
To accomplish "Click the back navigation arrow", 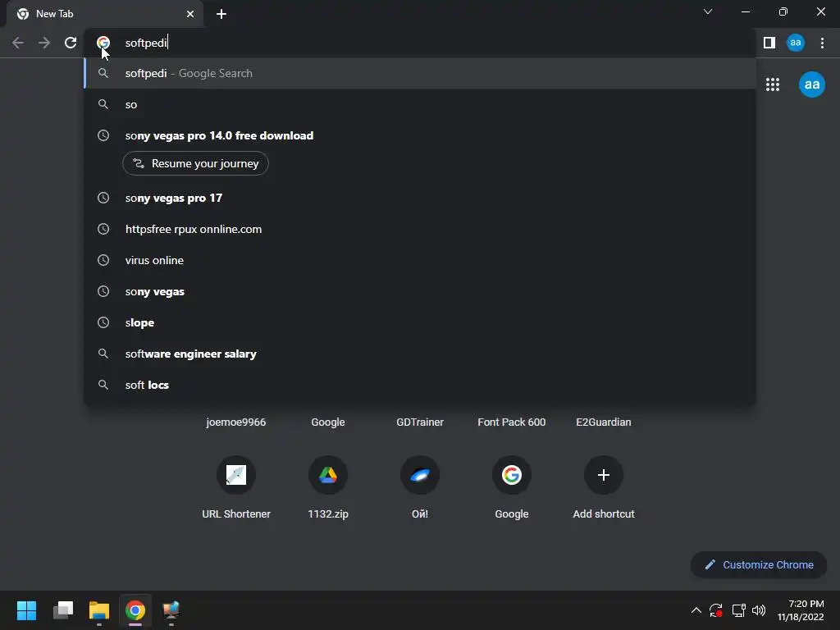I will coord(18,43).
